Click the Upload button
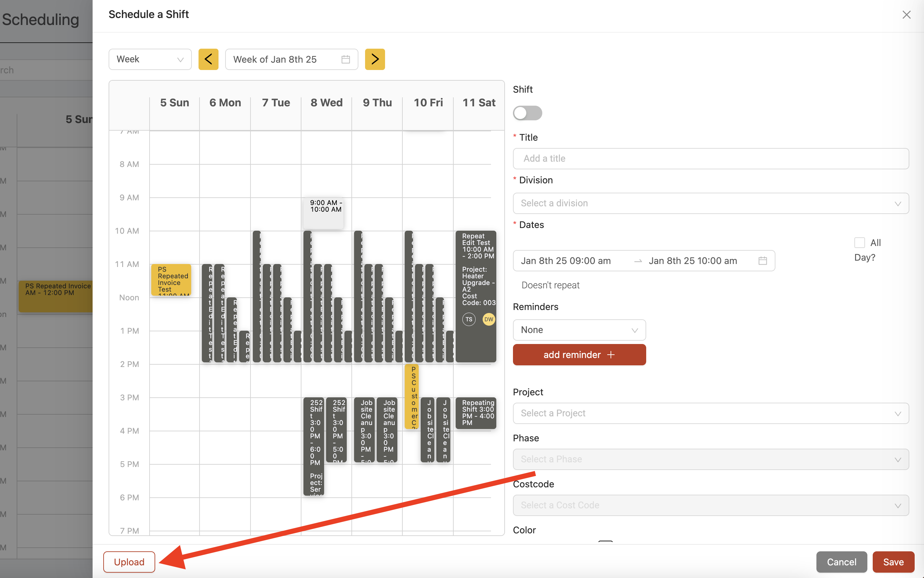 pyautogui.click(x=129, y=562)
